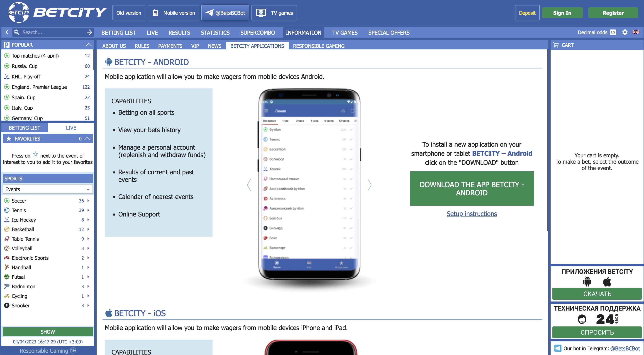Go to SPECIAL OFFERS
Image resolution: width=644 pixels, height=355 pixels.
click(389, 32)
